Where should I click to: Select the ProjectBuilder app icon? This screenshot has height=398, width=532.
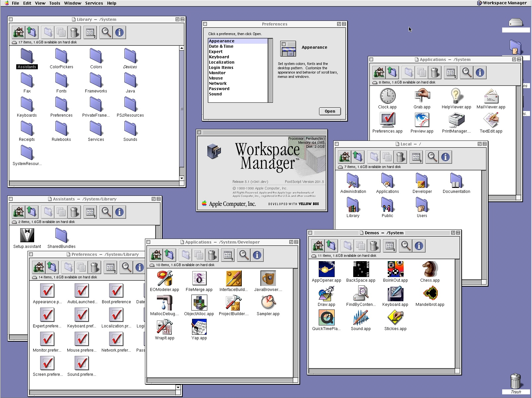click(233, 303)
